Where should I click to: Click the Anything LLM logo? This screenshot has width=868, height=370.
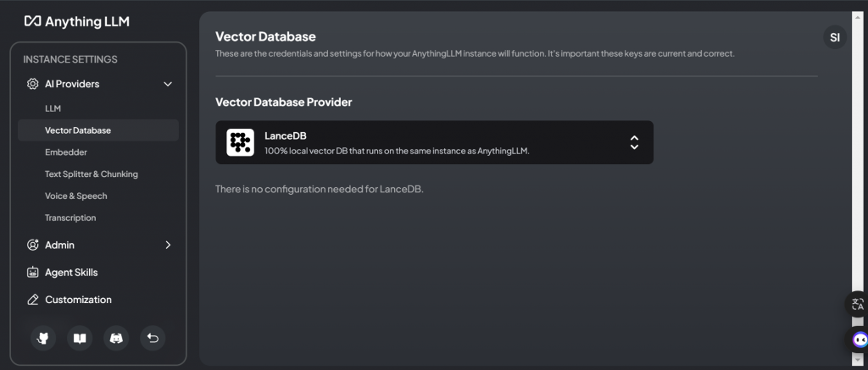click(77, 21)
